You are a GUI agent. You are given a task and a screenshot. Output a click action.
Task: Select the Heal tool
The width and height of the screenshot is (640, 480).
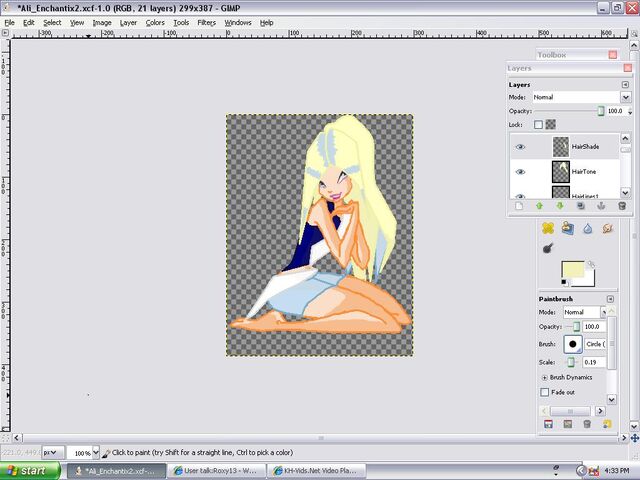pos(548,228)
